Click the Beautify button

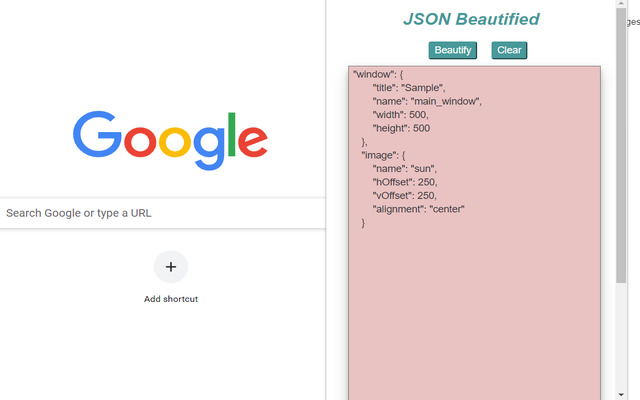click(452, 50)
